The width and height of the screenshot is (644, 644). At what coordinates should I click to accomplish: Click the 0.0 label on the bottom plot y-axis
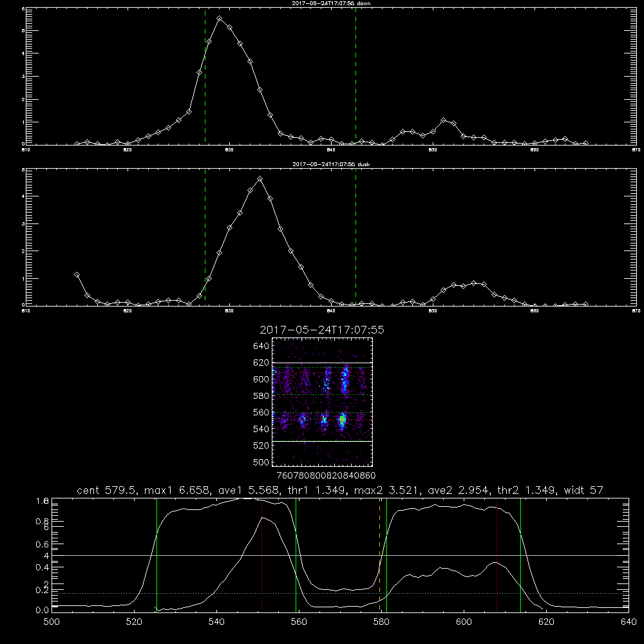[x=43, y=610]
